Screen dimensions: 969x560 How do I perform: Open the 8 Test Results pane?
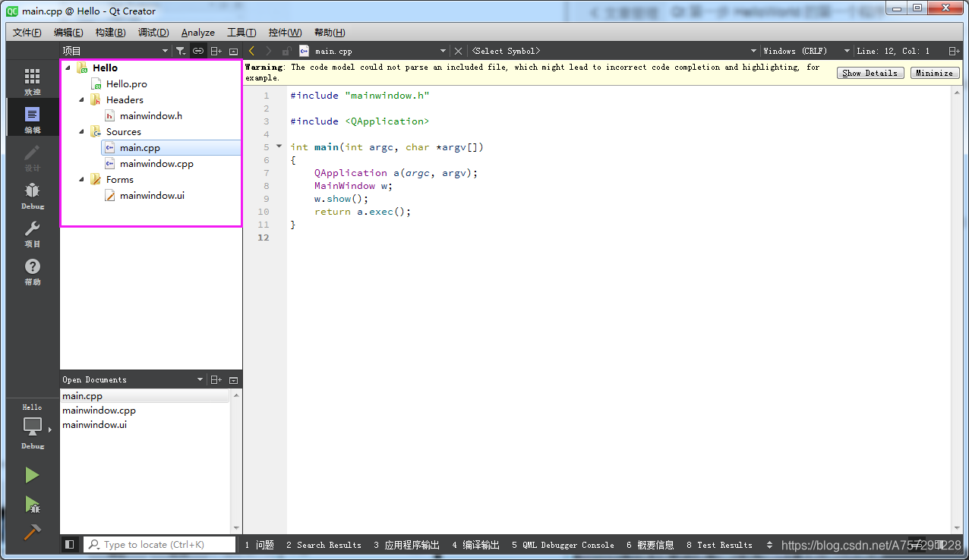click(x=719, y=545)
